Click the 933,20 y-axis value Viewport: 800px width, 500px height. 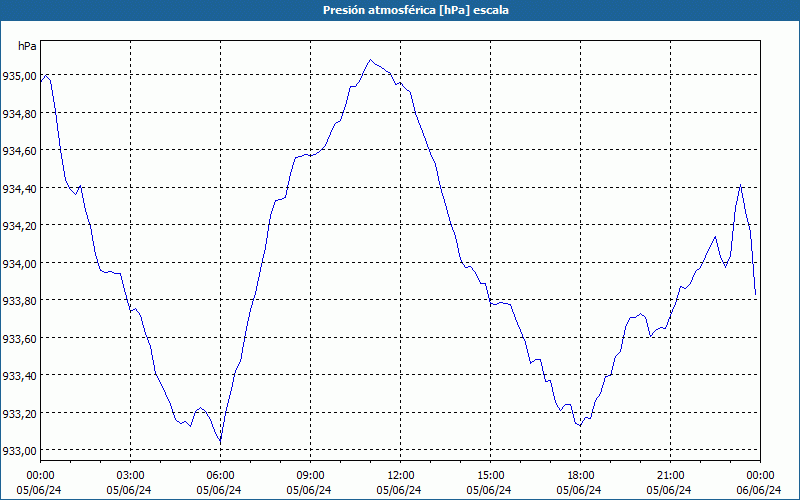coord(19,414)
